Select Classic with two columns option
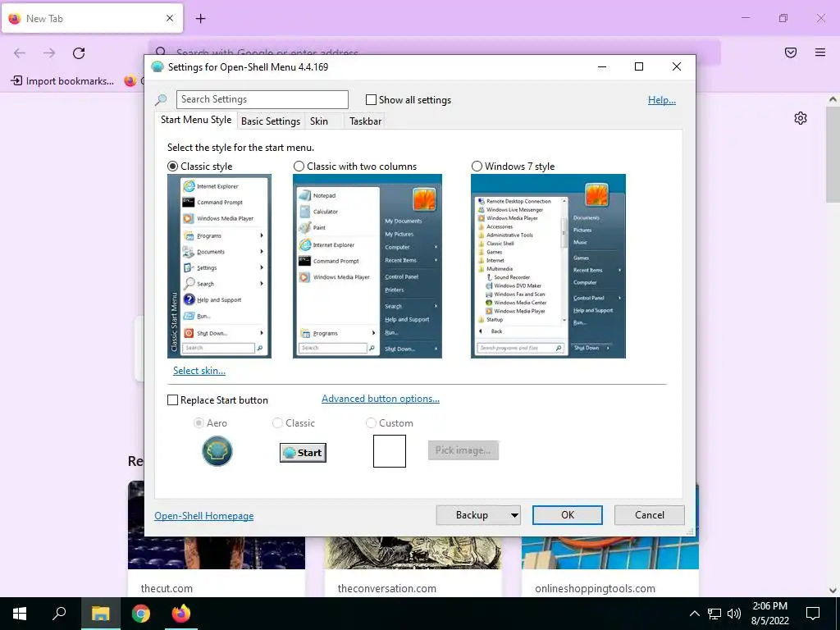The height and width of the screenshot is (630, 840). coord(299,167)
